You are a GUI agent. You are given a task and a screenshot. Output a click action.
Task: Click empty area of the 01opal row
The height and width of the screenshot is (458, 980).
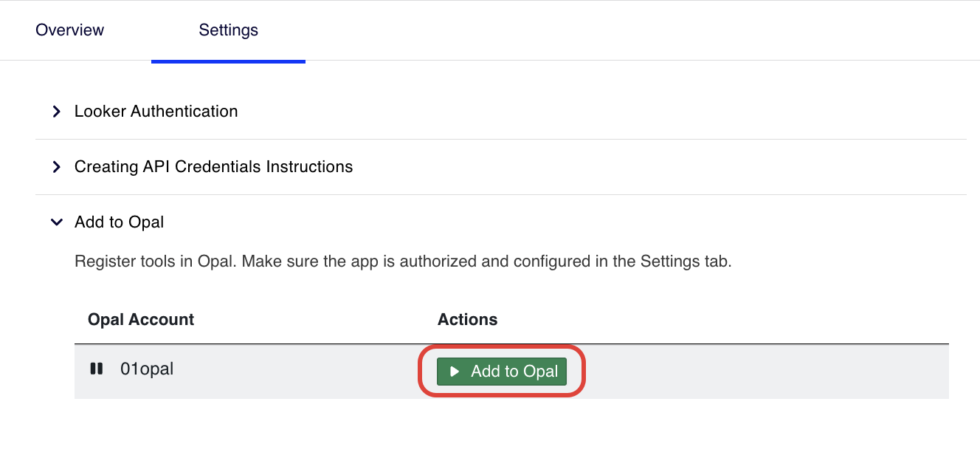pos(760,372)
